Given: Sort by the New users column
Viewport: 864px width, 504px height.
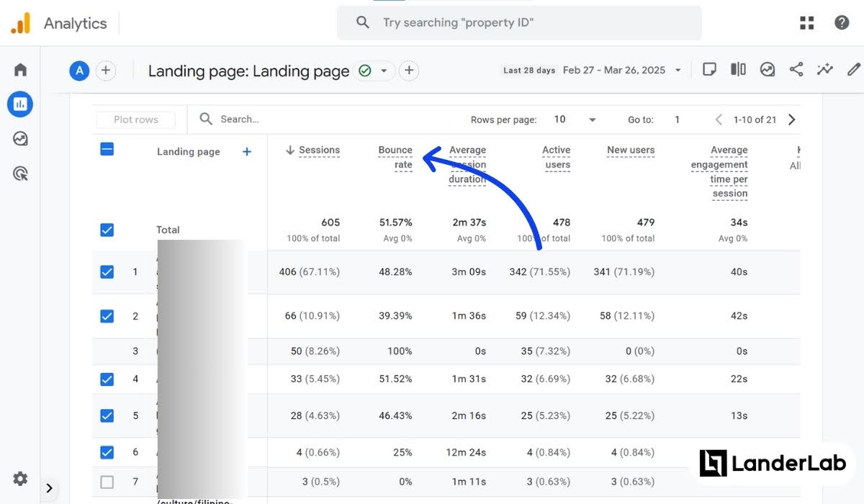Looking at the screenshot, I should tap(631, 150).
